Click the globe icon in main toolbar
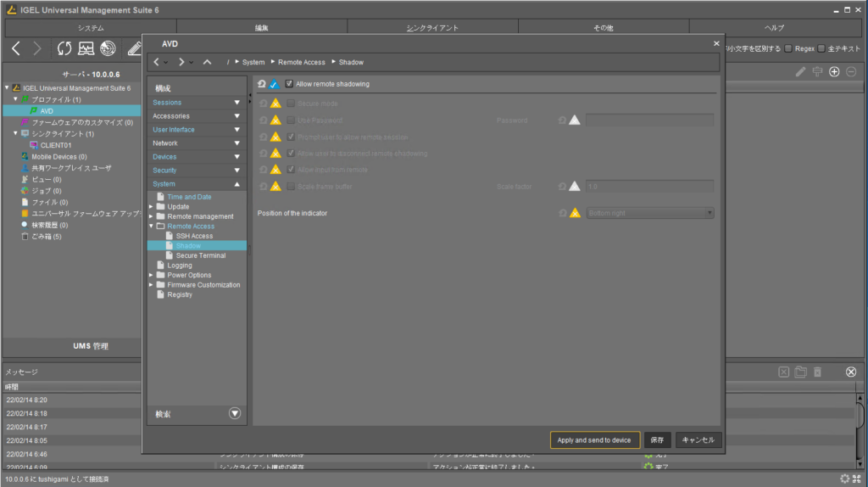Viewport: 868px width, 487px height. coord(108,48)
